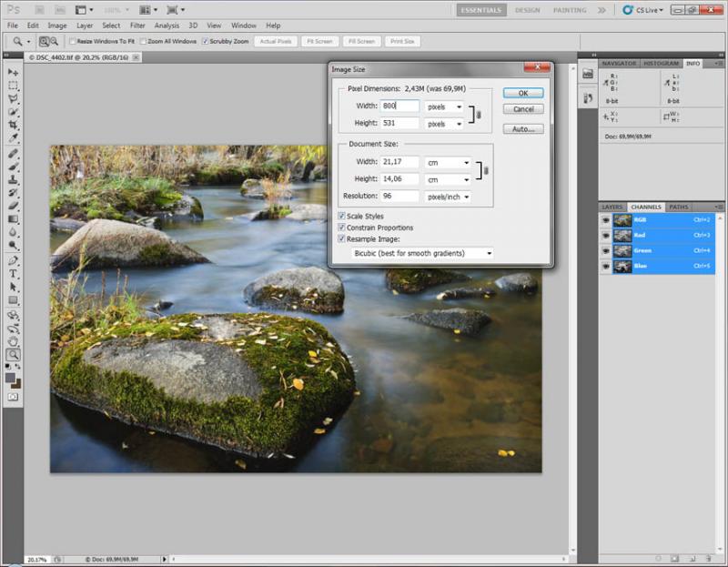Viewport: 728px width, 567px height.
Task: Select the Crop tool
Action: click(x=13, y=125)
